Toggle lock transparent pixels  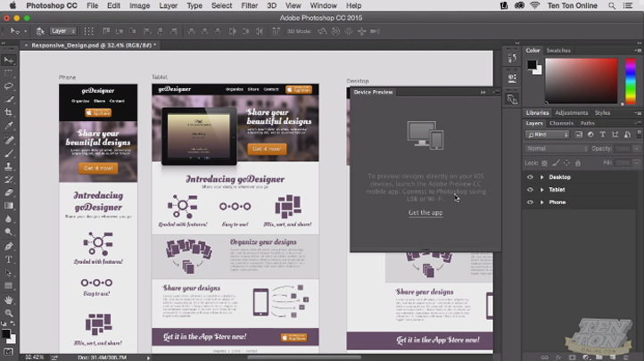tap(544, 163)
